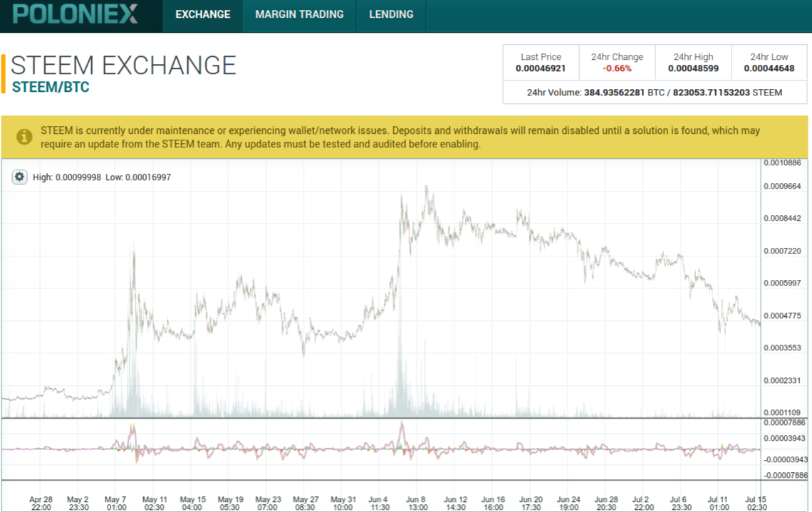The height and width of the screenshot is (512, 812).
Task: Click the 24hr High 0.00048599 value
Action: (693, 68)
